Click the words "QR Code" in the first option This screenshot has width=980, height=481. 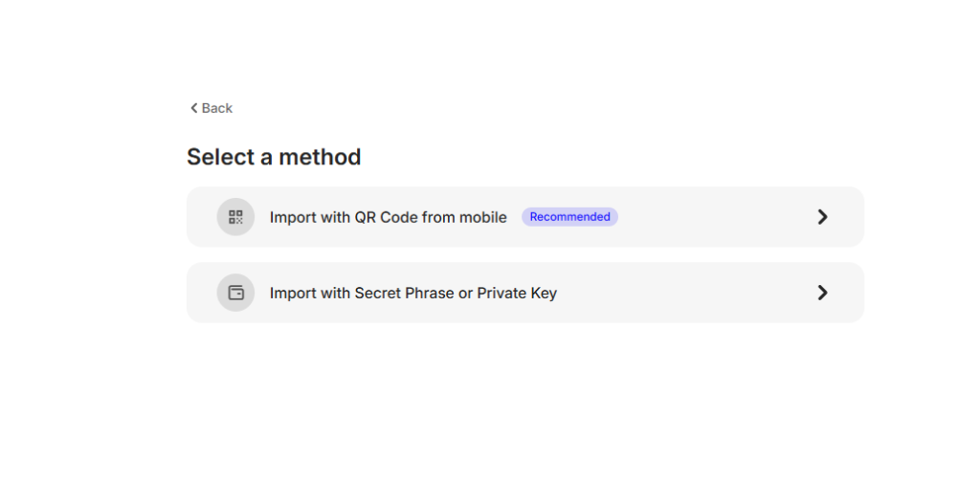point(386,217)
